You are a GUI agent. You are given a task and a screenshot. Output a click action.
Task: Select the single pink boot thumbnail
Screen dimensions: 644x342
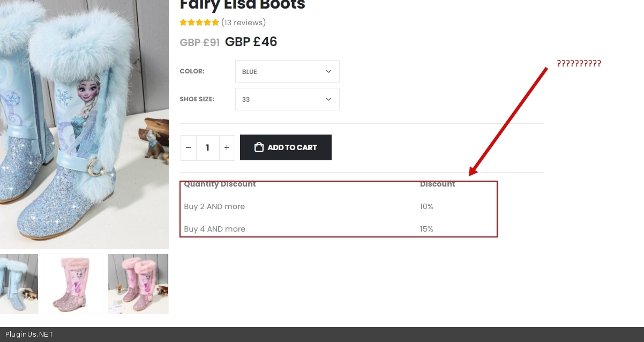pos(73,284)
